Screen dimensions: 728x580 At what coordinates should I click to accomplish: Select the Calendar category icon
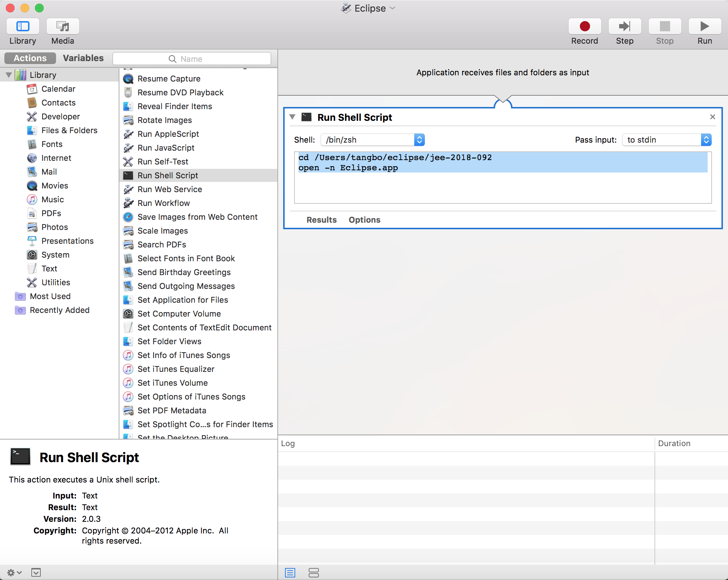tap(32, 89)
